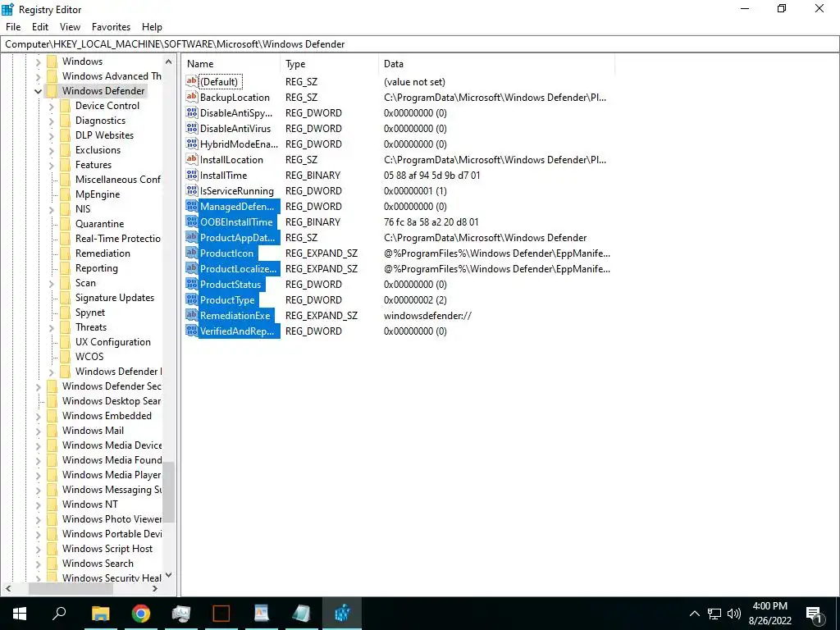Open File Explorer from taskbar
Viewport: 840px width, 630px height.
(100, 614)
